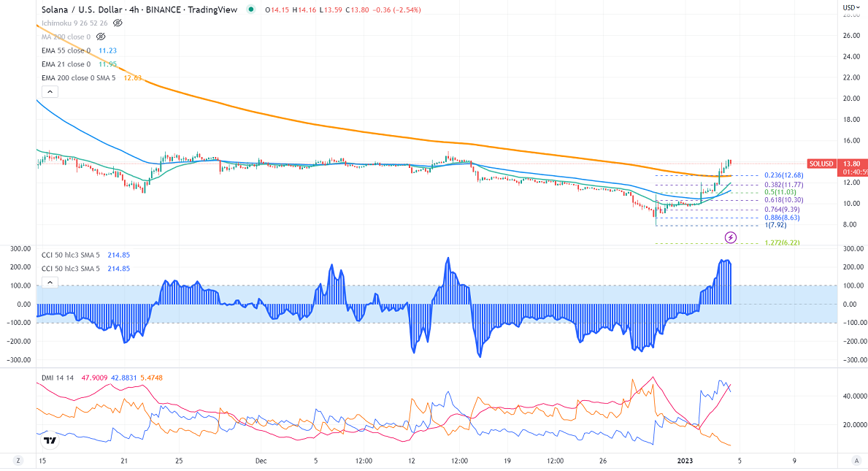Select the DMI 14 14 indicator label
The image size is (868, 471).
click(58, 378)
